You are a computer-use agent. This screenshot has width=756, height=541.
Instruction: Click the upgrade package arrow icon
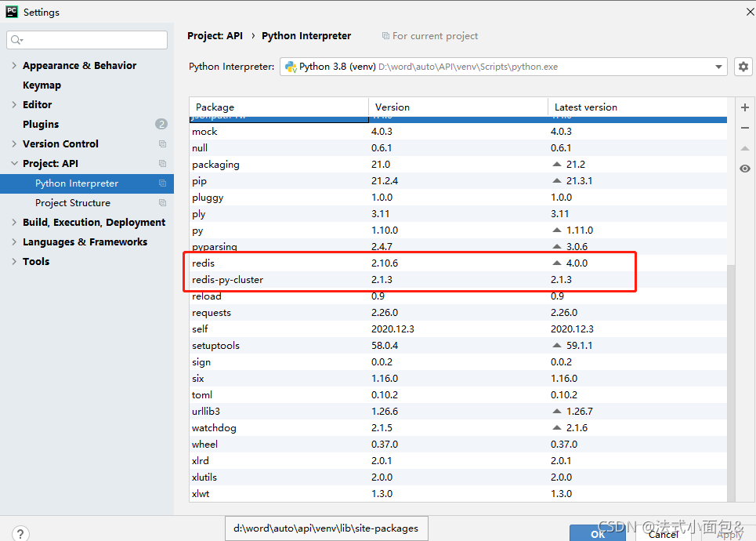(x=745, y=148)
